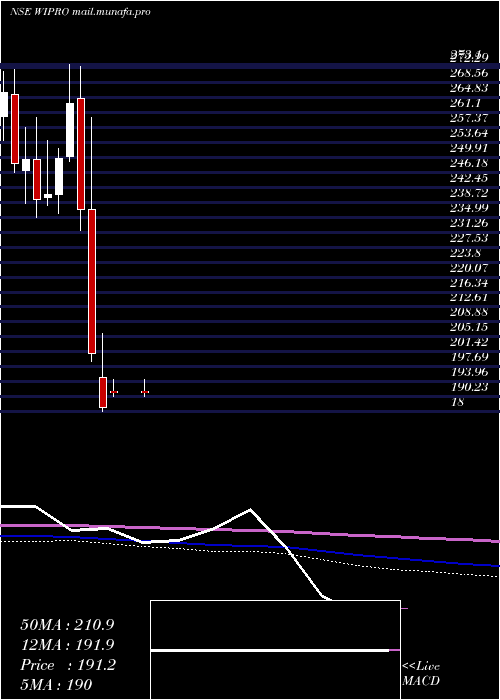Click the 216.34 price axis label
This screenshot has width=500, height=700.
pyautogui.click(x=469, y=283)
